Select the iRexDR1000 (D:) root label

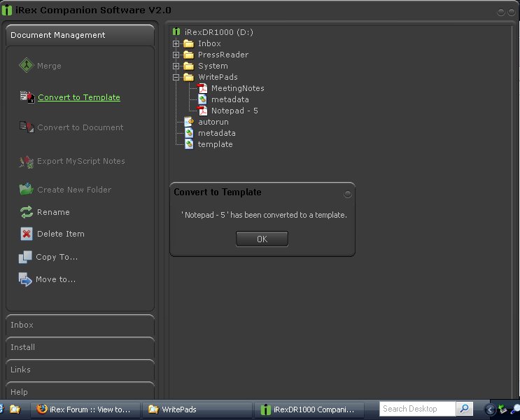coord(219,32)
